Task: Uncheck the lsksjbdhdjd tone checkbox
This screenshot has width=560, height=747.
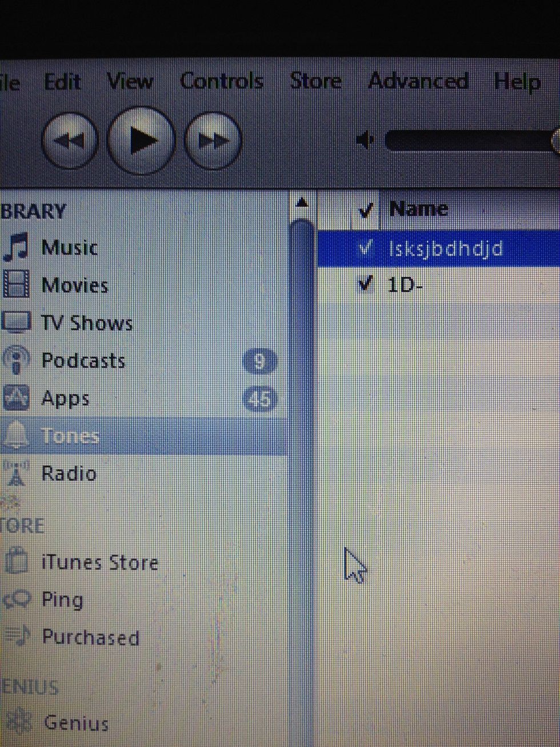Action: (365, 247)
